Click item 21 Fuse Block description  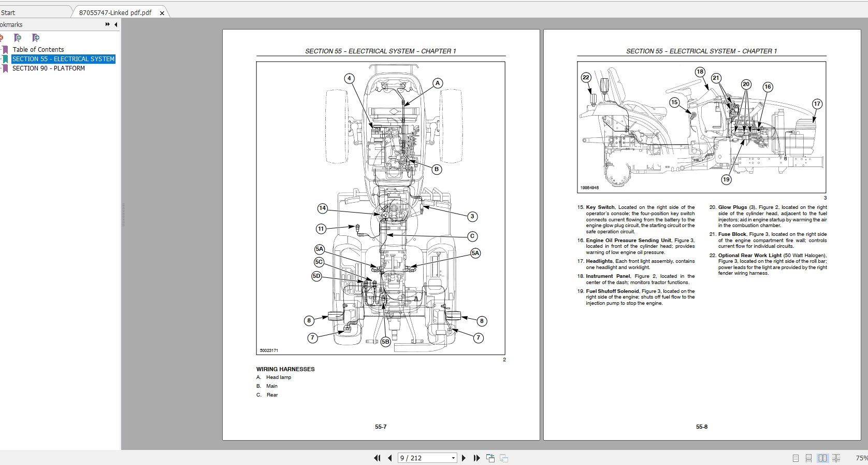coord(768,240)
